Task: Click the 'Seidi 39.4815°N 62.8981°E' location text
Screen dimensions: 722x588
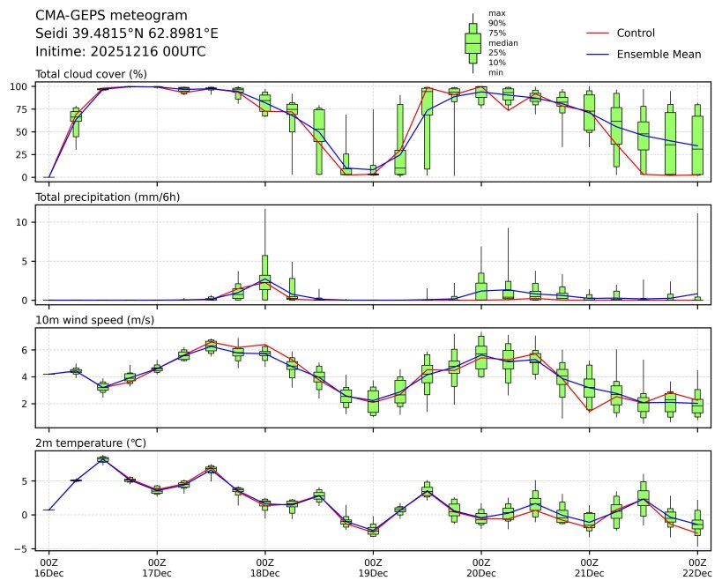Action: click(x=127, y=33)
